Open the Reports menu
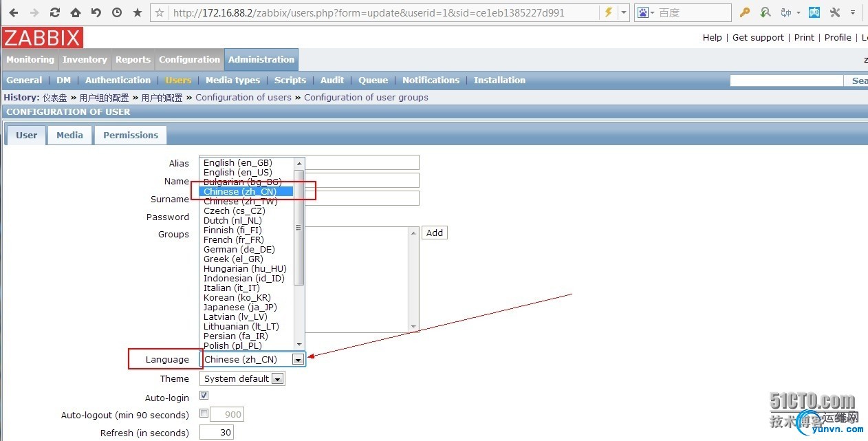 coord(133,60)
